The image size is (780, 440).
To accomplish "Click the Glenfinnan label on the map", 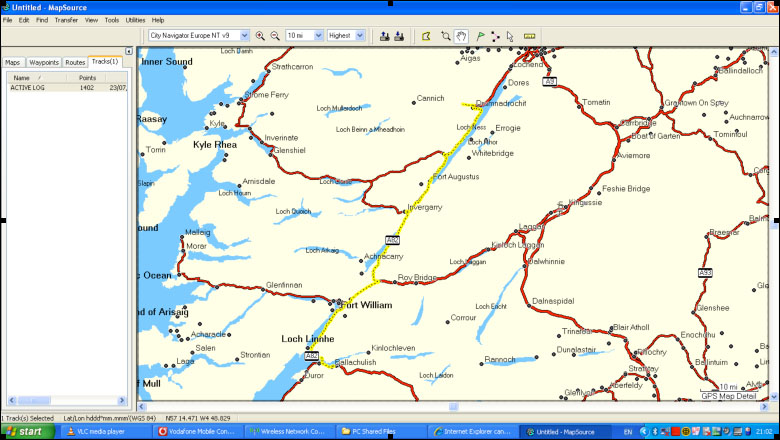I will pyautogui.click(x=284, y=285).
